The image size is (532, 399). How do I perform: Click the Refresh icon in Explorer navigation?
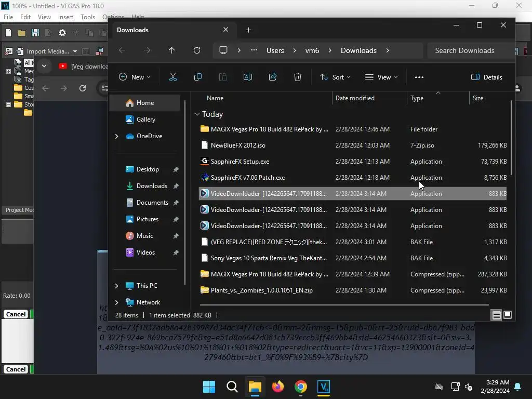pos(197,50)
